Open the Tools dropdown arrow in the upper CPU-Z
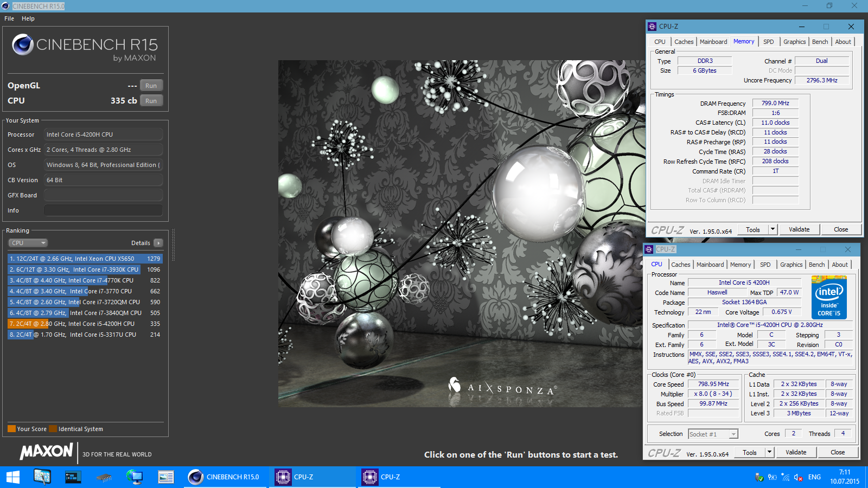This screenshot has height=488, width=868. click(773, 229)
